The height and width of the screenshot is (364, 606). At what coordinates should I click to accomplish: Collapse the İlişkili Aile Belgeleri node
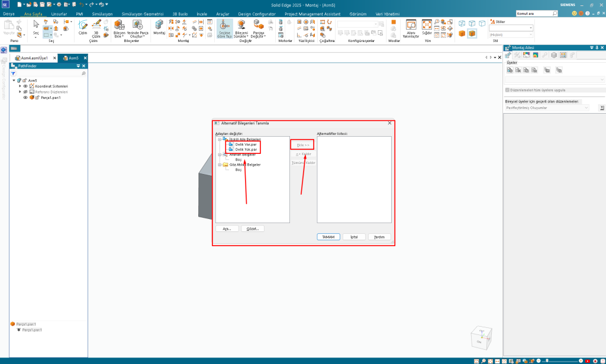(x=219, y=139)
